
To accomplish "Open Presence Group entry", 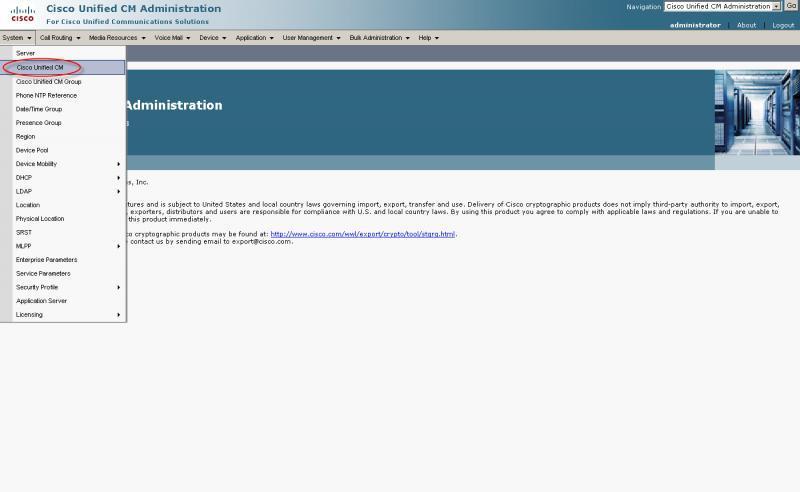I will pos(63,123).
